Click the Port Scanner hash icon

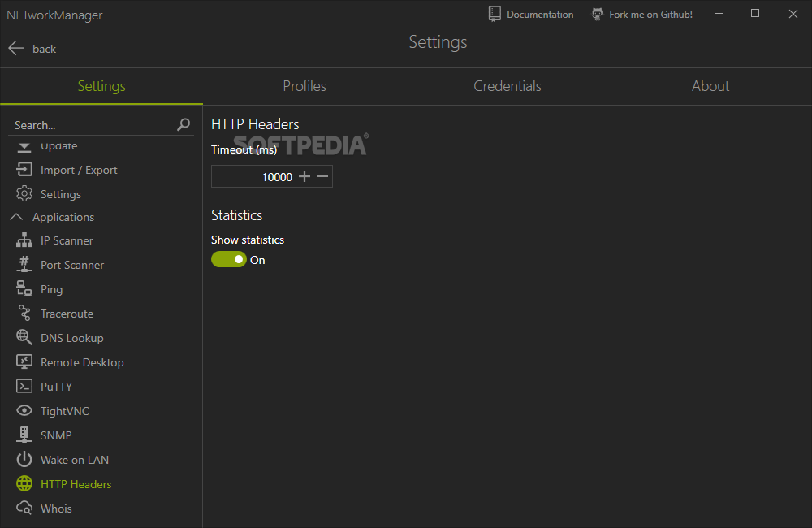click(24, 265)
